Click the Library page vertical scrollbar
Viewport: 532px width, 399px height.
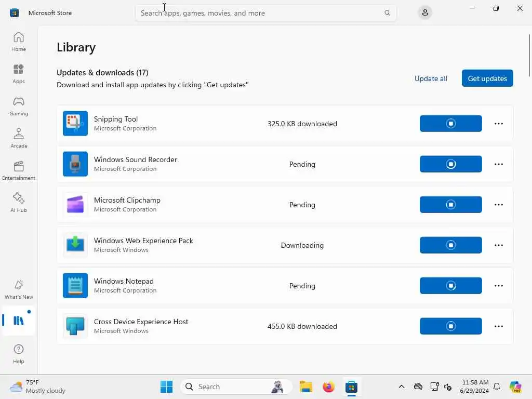(529, 55)
